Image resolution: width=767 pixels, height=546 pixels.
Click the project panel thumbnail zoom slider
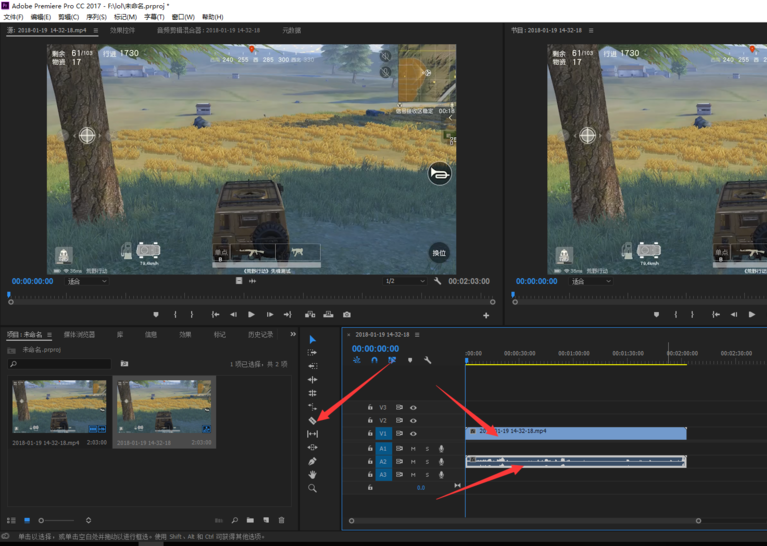tap(42, 520)
